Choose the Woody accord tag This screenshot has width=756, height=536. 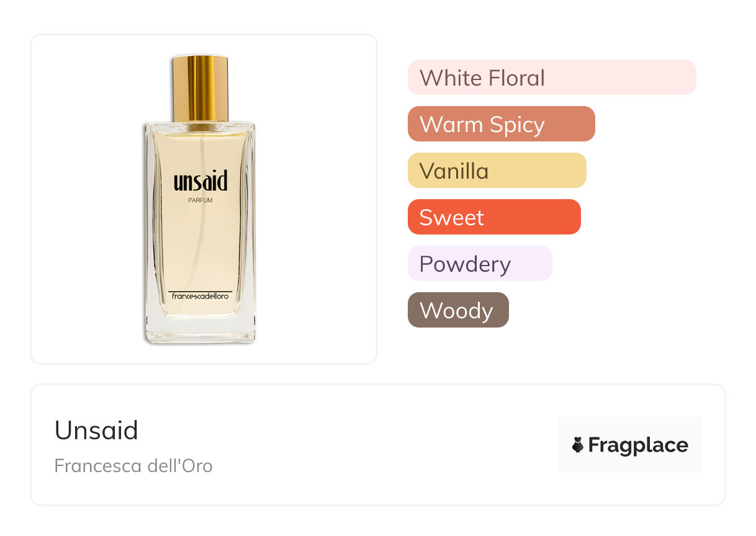click(457, 310)
